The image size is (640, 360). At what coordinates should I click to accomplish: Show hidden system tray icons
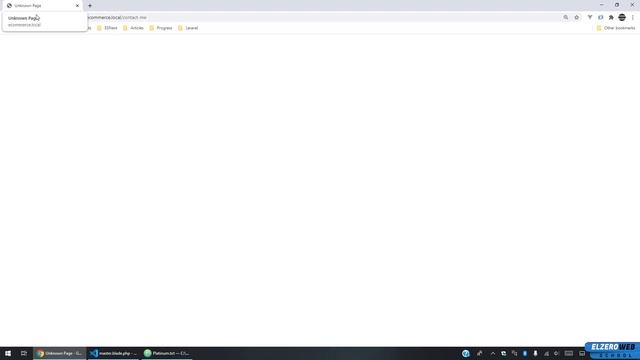pyautogui.click(x=493, y=353)
